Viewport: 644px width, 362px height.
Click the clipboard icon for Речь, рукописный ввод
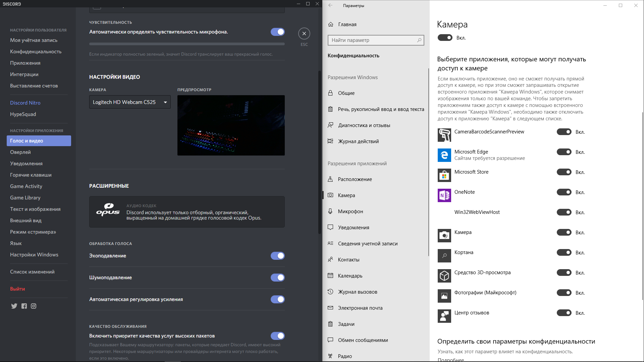330,109
